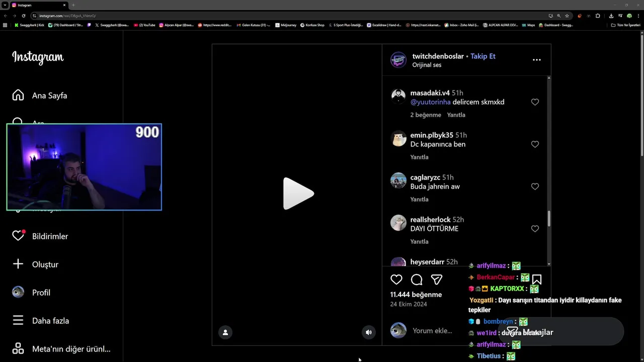Open the twitchdenboslar profile picture

[398, 60]
